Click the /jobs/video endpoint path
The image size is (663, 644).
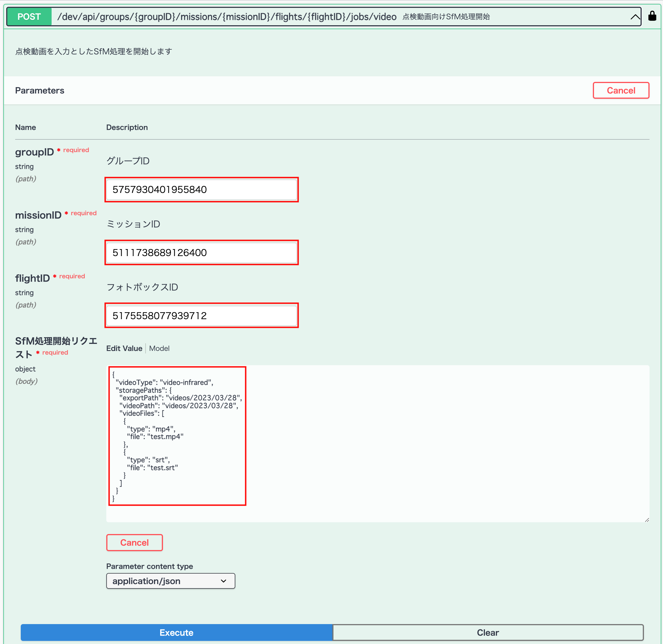[227, 17]
